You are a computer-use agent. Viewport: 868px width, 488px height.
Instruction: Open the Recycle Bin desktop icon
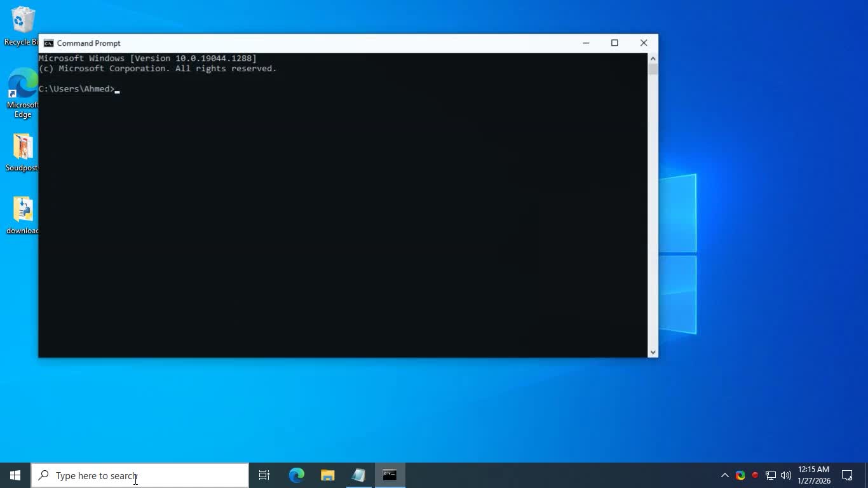pyautogui.click(x=22, y=26)
